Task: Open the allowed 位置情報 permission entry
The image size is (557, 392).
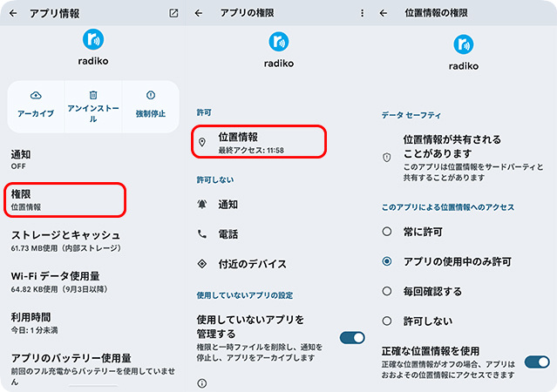Action: 259,142
